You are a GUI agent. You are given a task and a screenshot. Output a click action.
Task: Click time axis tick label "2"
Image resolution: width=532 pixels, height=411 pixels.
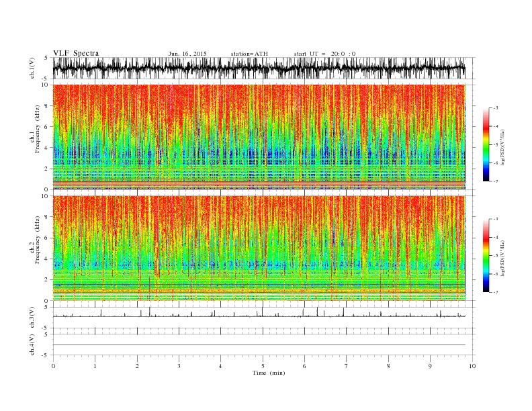(x=137, y=366)
